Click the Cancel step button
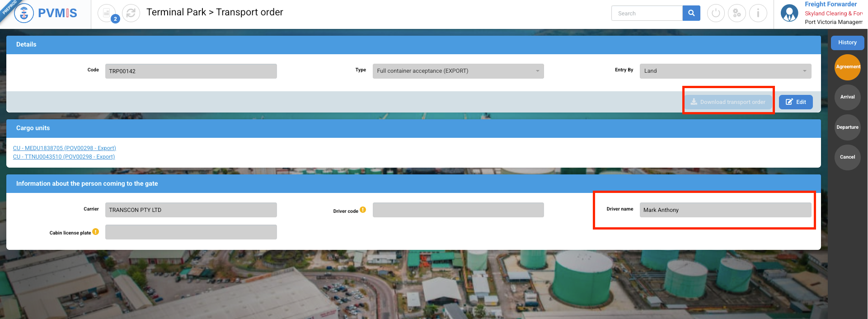Viewport: 868px width, 319px height. tap(848, 157)
